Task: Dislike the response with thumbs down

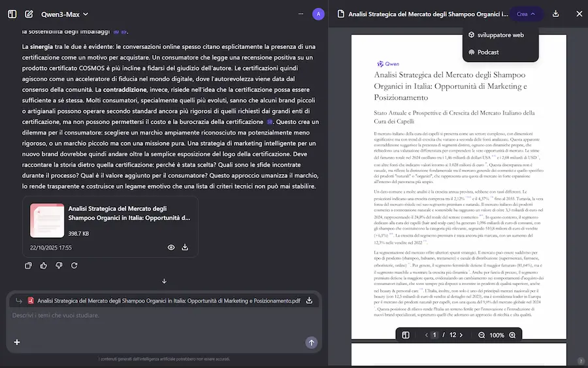Action: pos(59,265)
